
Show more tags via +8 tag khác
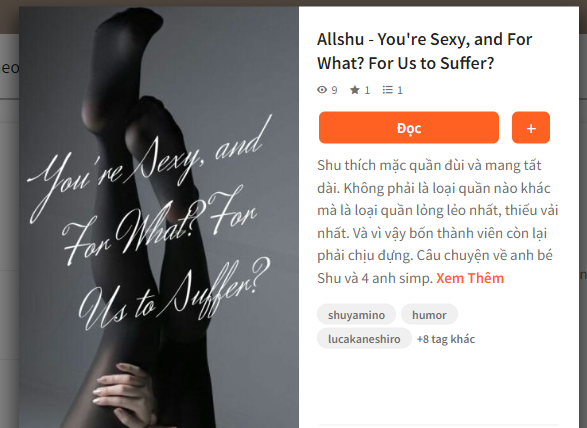[446, 339]
